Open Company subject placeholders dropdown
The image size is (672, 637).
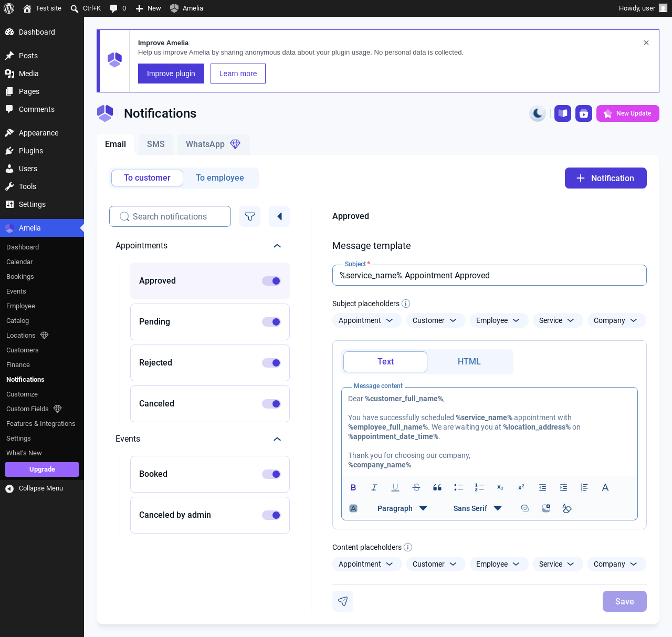617,320
